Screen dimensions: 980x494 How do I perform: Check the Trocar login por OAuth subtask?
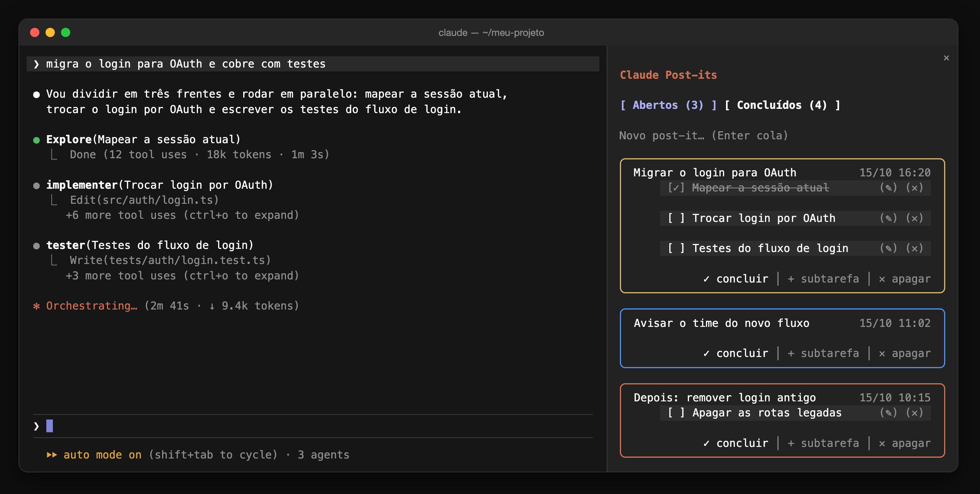pos(676,218)
